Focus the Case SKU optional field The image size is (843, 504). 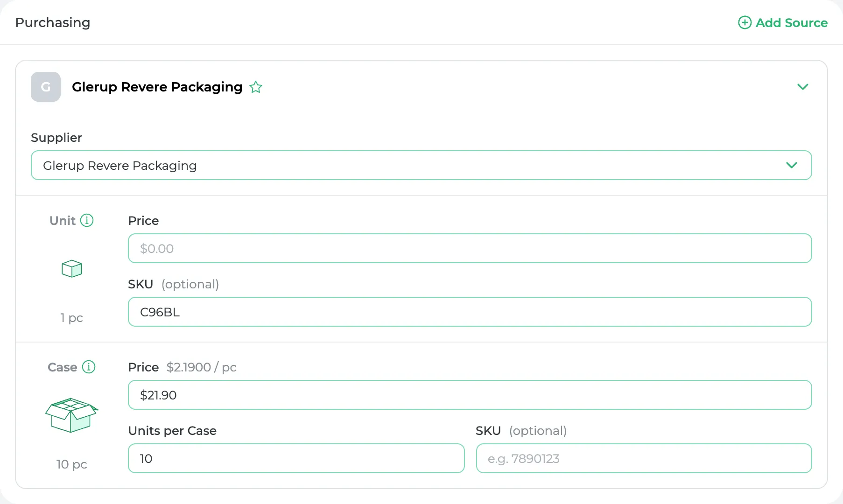point(644,458)
